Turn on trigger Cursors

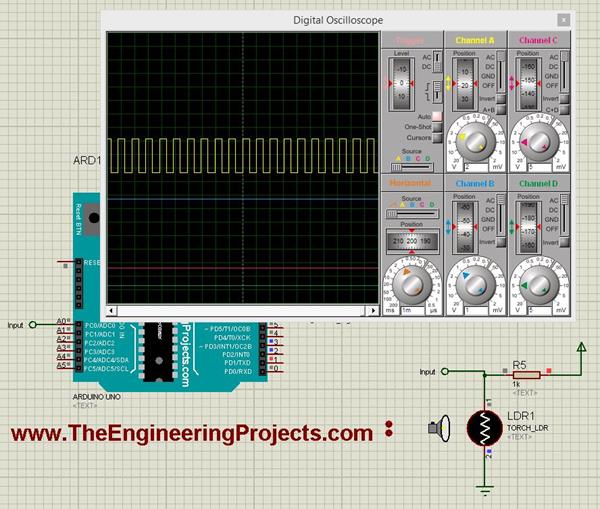click(437, 138)
